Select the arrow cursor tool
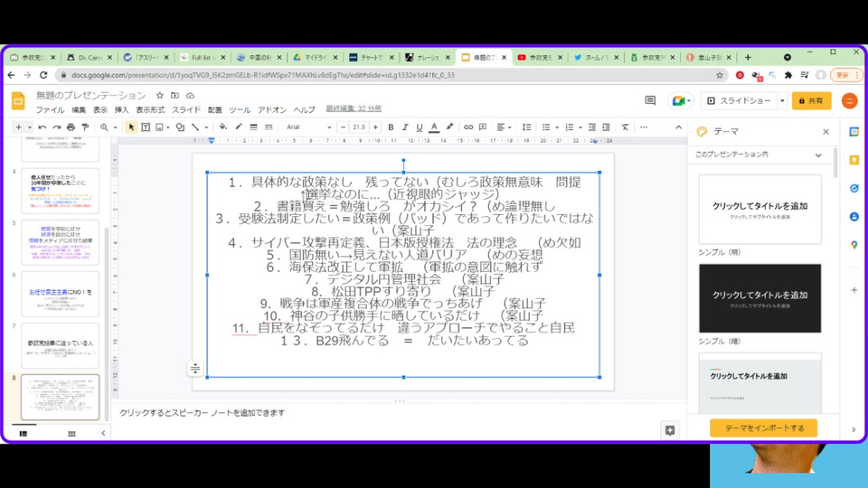The width and height of the screenshot is (868, 488). pyautogui.click(x=131, y=127)
